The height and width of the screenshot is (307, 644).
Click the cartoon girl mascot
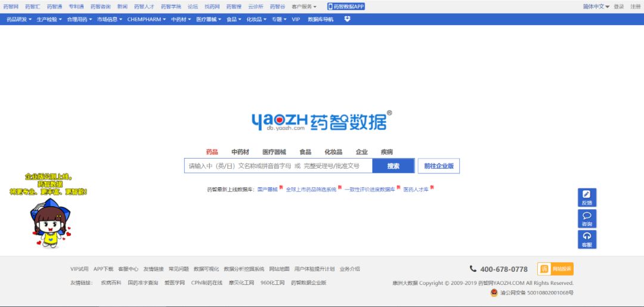(50, 224)
